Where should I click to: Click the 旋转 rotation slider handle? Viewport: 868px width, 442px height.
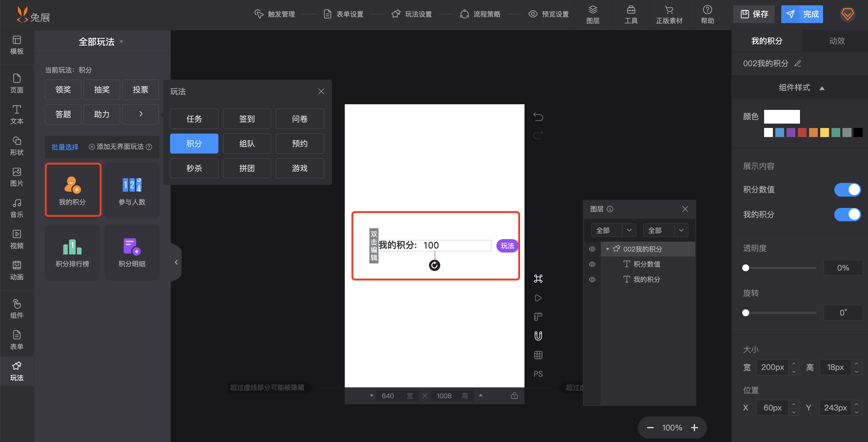click(745, 312)
